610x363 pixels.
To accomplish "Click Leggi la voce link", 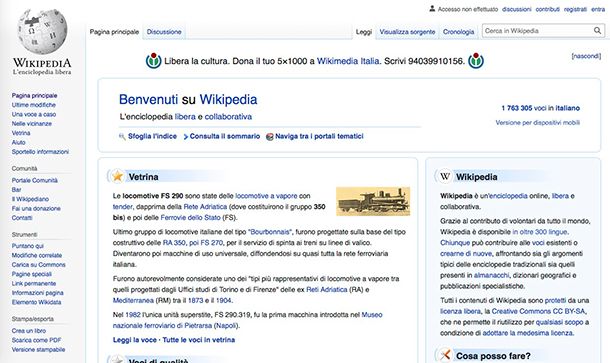I will point(135,340).
